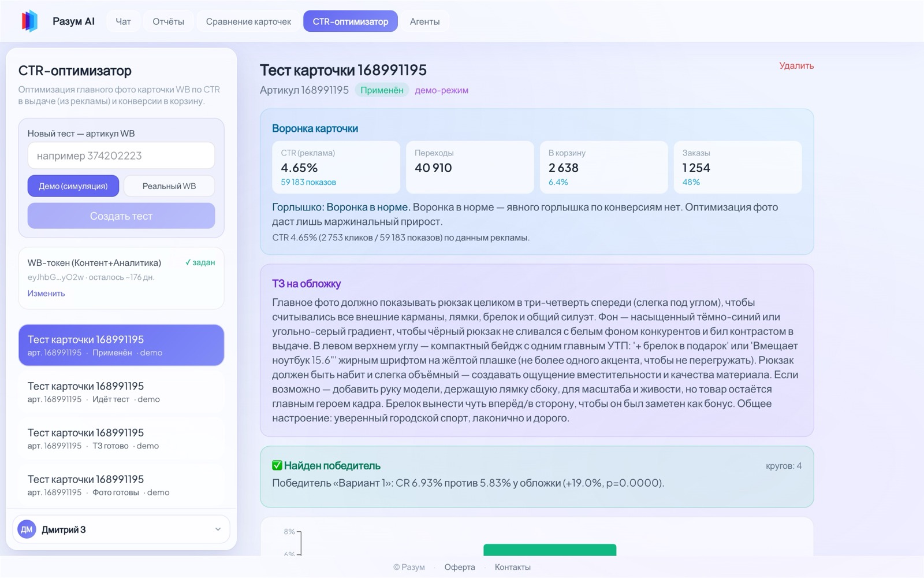Click the ДМ user avatar
Image resolution: width=924 pixels, height=578 pixels.
coord(27,529)
